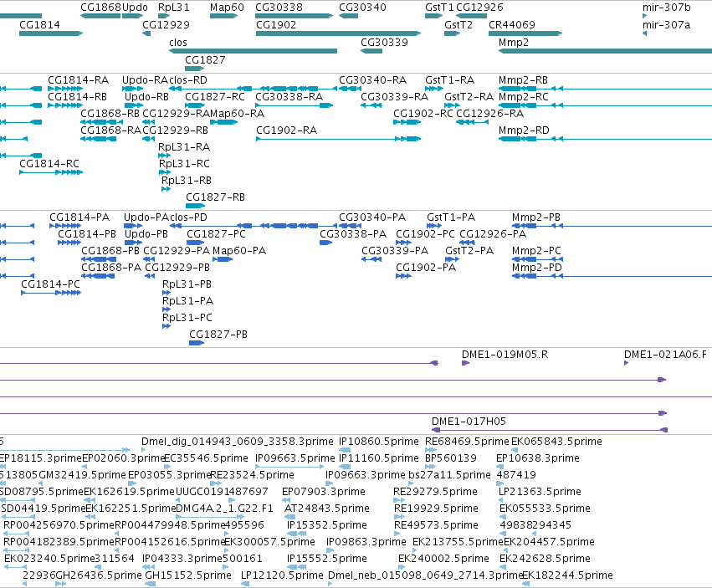712x588 pixels.
Task: Click the CG12926-RA transcript label
Action: click(489, 114)
